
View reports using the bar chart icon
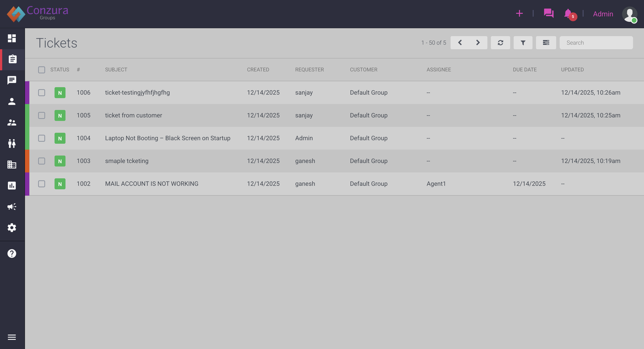click(x=12, y=186)
